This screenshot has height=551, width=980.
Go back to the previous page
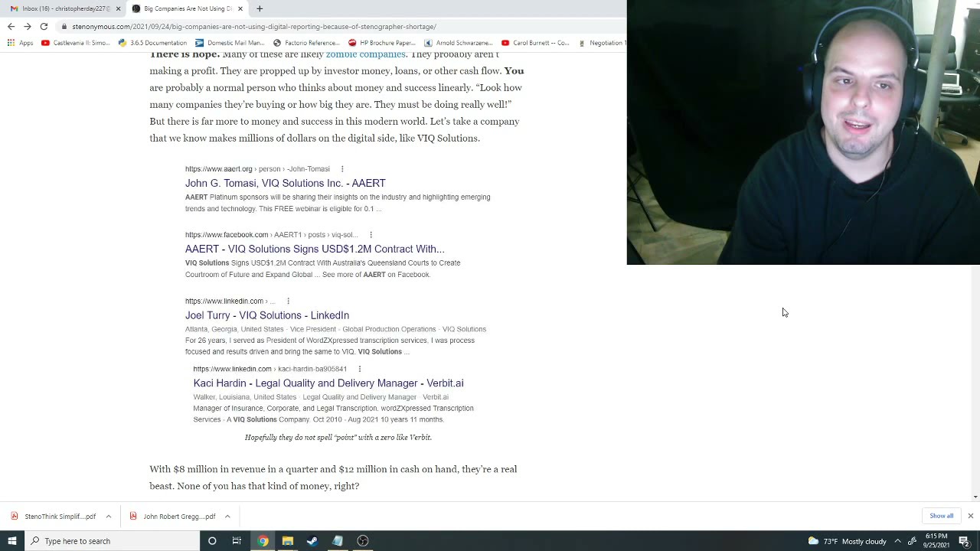11,26
